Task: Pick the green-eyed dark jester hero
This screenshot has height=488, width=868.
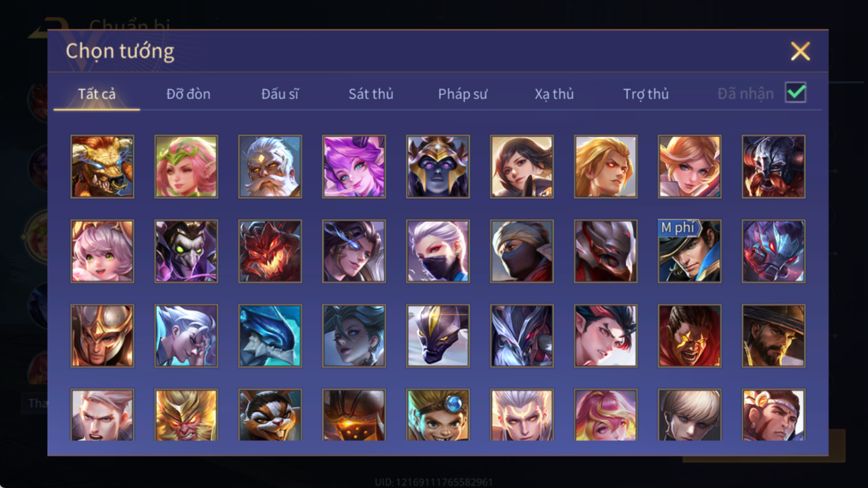Action: (186, 251)
